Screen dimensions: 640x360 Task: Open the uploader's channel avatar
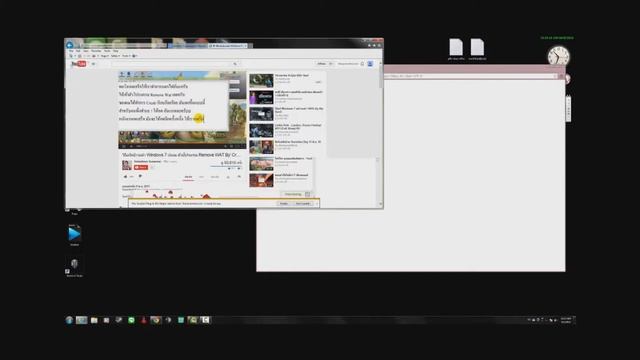pyautogui.click(x=127, y=165)
